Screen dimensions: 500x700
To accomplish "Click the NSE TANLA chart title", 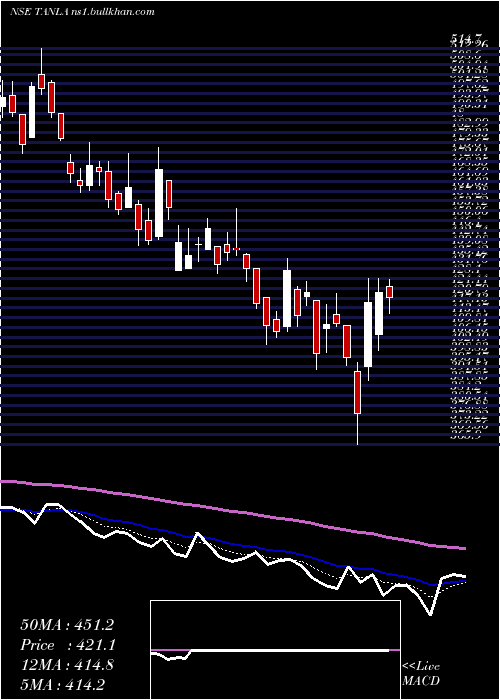I will coord(82,12).
